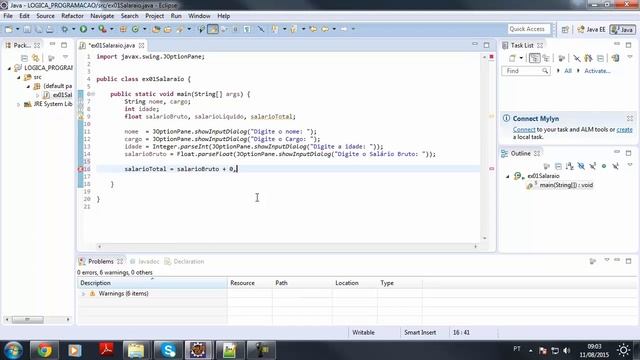Click New Task icon in Task List
This screenshot has width=640, height=360.
coord(512,58)
